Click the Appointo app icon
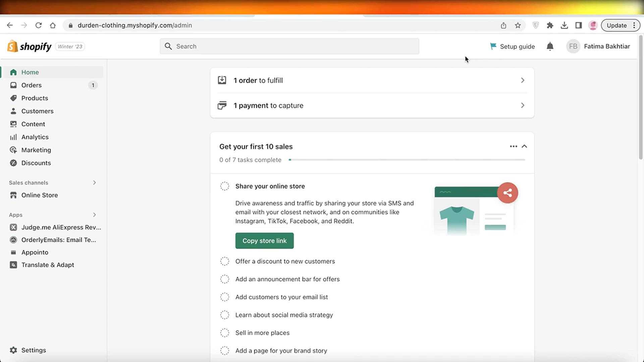 (x=13, y=252)
